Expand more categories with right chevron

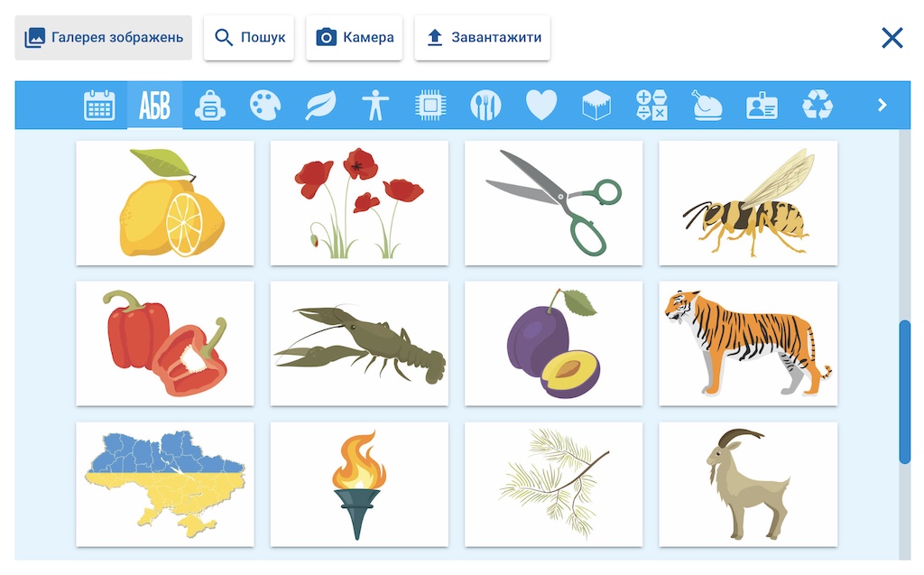pos(882,105)
